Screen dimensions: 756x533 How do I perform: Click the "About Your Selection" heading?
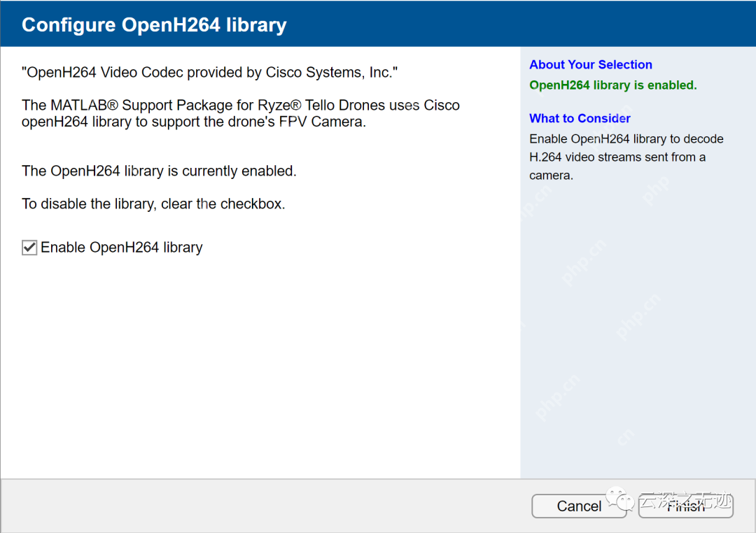(590, 65)
